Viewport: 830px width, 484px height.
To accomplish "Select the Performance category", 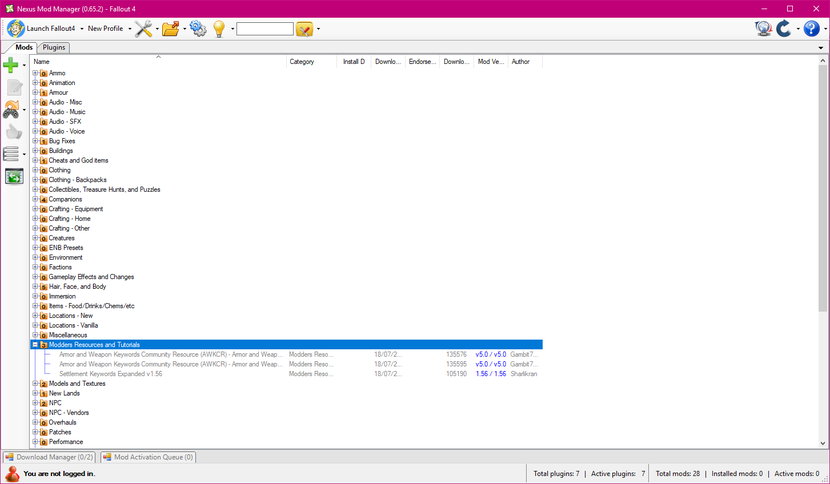I will coord(66,442).
